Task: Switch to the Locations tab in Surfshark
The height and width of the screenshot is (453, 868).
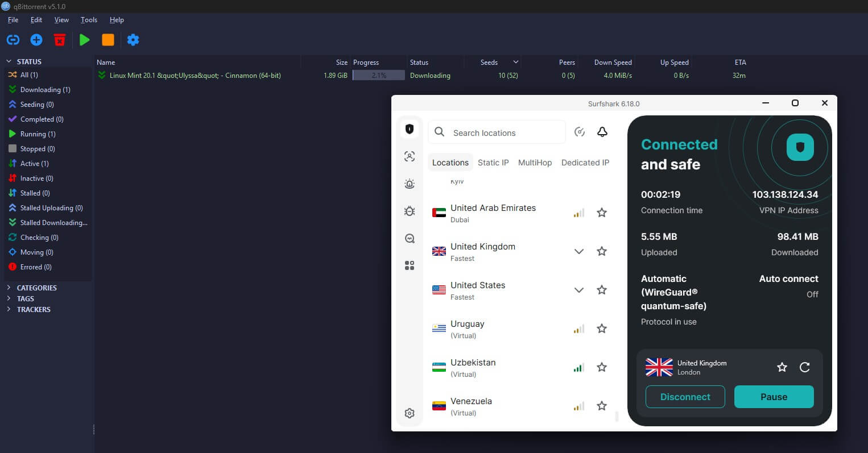Action: 450,163
